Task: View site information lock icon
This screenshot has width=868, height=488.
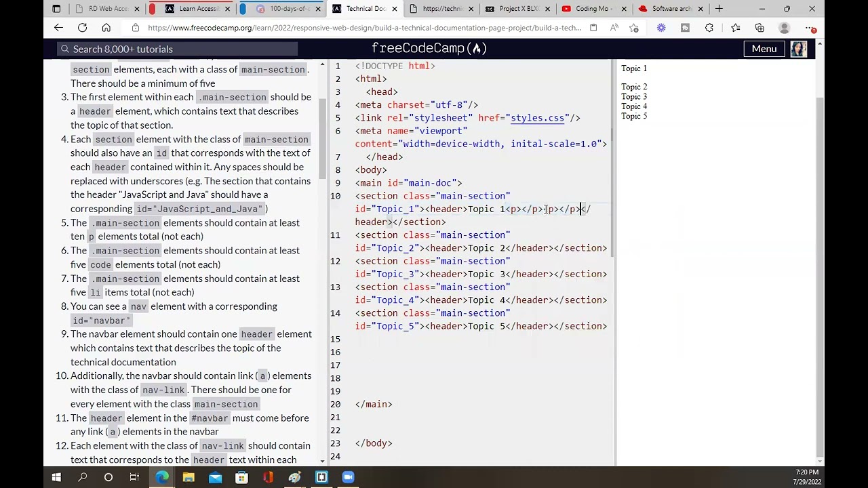Action: [135, 28]
